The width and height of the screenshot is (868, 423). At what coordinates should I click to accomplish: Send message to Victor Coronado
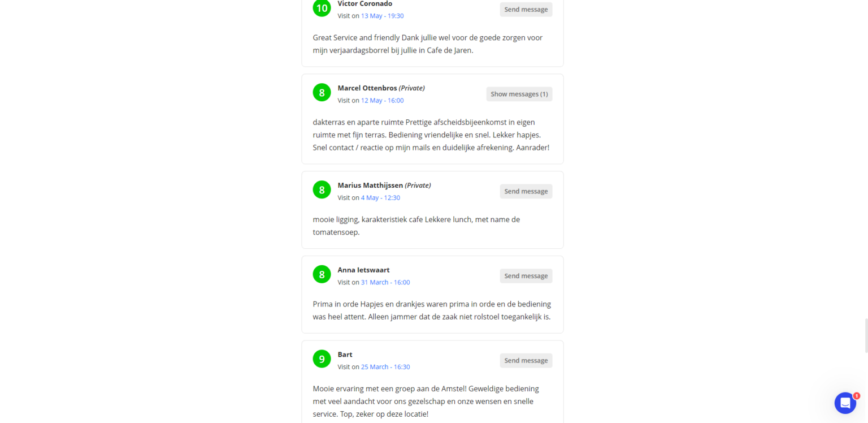pos(526,9)
